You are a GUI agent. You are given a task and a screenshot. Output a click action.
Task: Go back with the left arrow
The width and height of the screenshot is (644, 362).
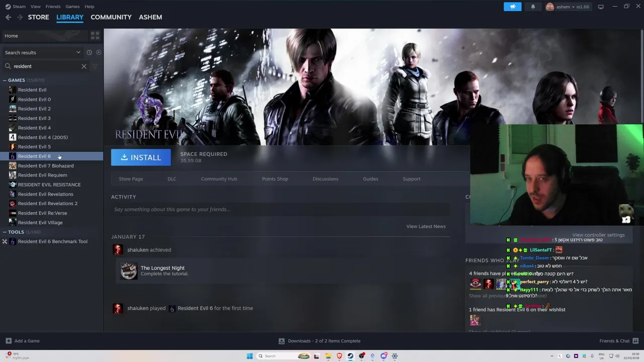8,17
